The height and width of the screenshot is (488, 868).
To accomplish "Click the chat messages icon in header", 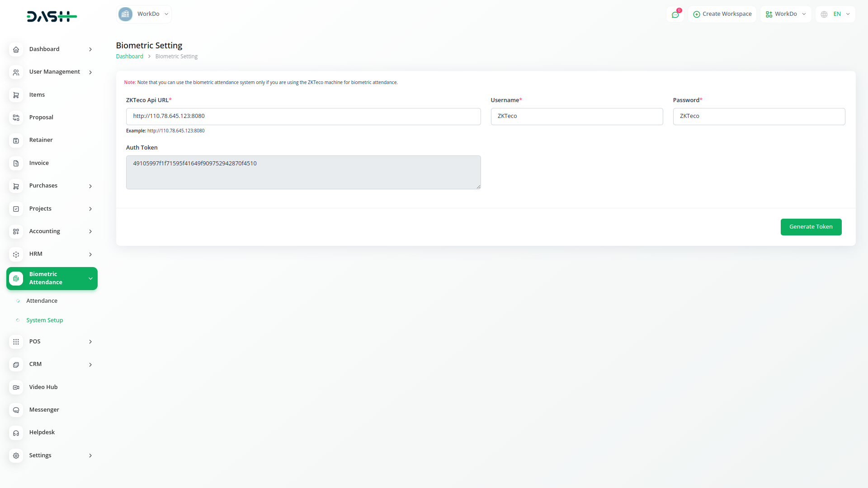I will point(675,14).
